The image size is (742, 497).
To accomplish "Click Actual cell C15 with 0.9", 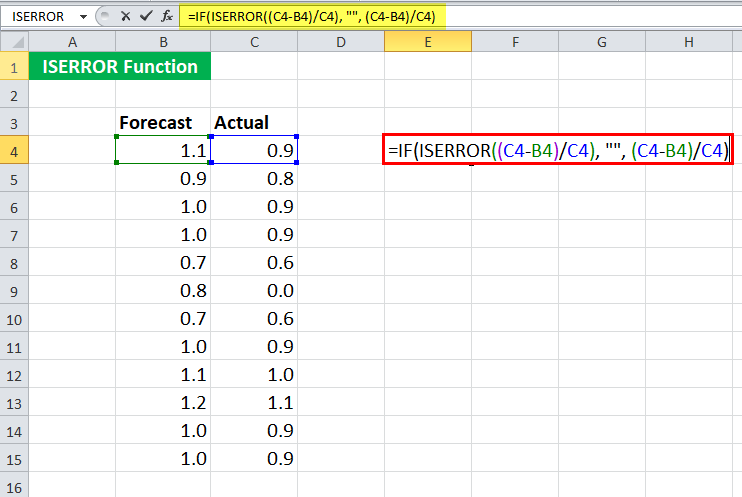I will click(254, 458).
